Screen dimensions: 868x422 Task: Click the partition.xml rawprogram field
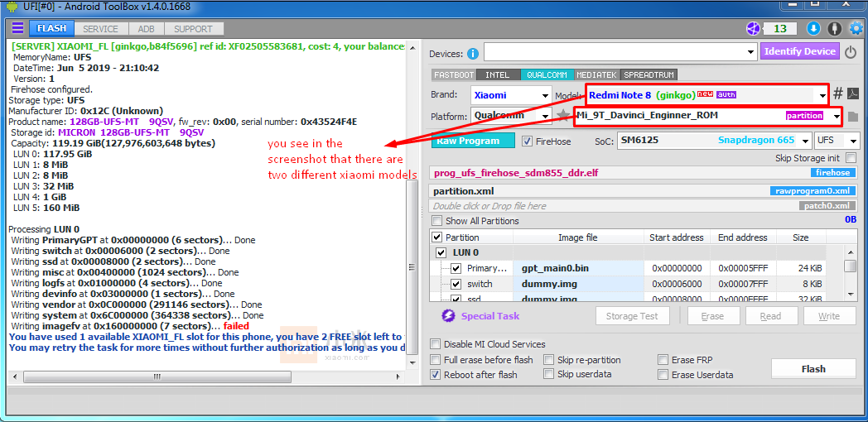(642, 191)
